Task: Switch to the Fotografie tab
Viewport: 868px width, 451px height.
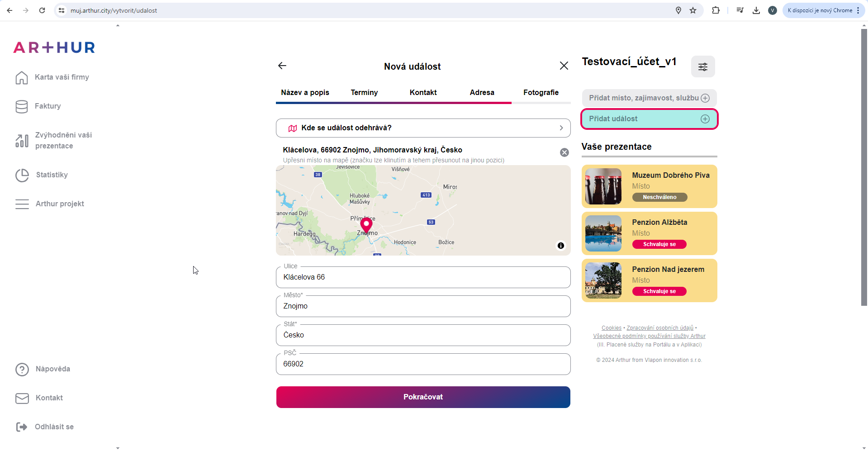Action: point(541,93)
